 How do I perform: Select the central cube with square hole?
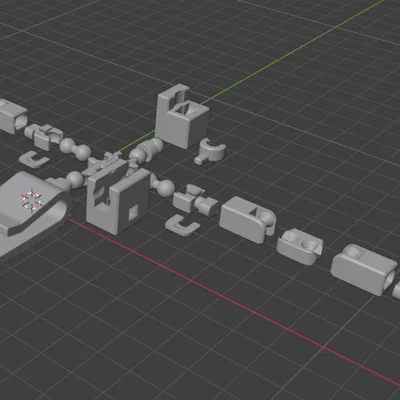point(118,198)
